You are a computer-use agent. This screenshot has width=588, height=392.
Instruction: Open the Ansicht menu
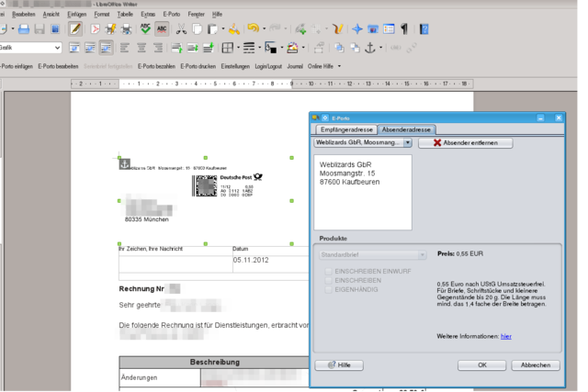pyautogui.click(x=51, y=15)
